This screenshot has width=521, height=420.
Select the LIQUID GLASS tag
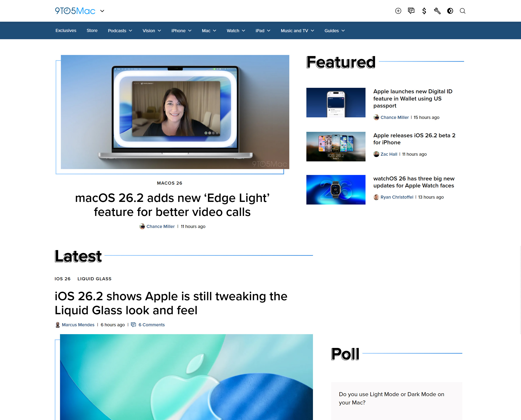94,279
